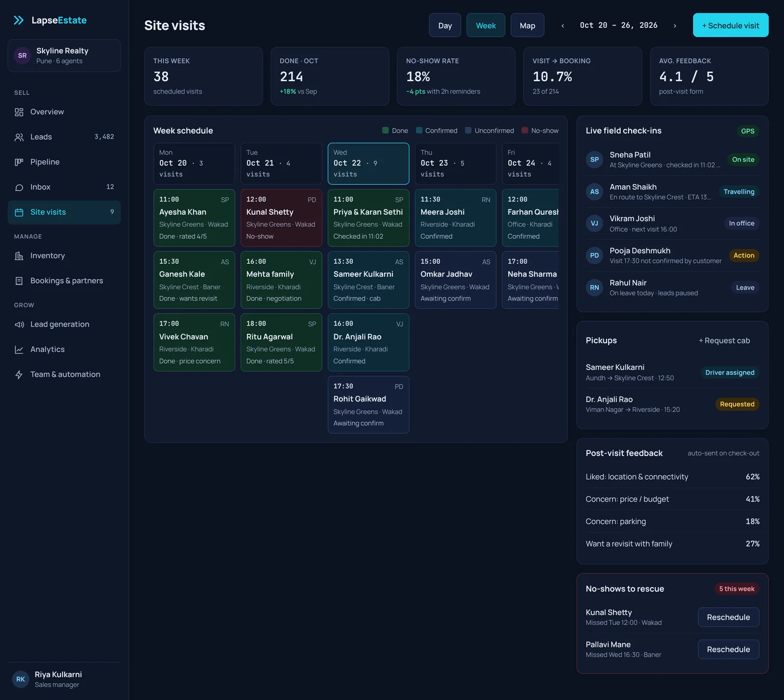Screen dimensions: 784x700
Task: Click the 'Driver assigned' status badge
Action: coord(730,373)
